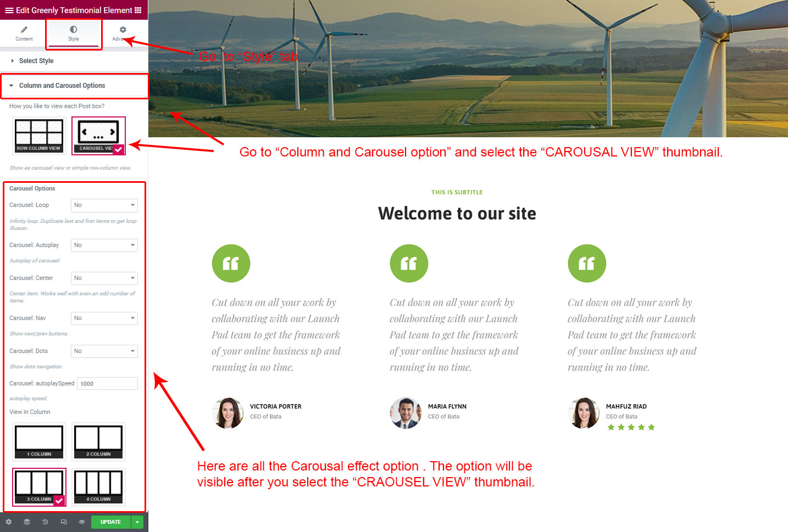The height and width of the screenshot is (532, 788).
Task: Switch to the Content tab
Action: [24, 33]
